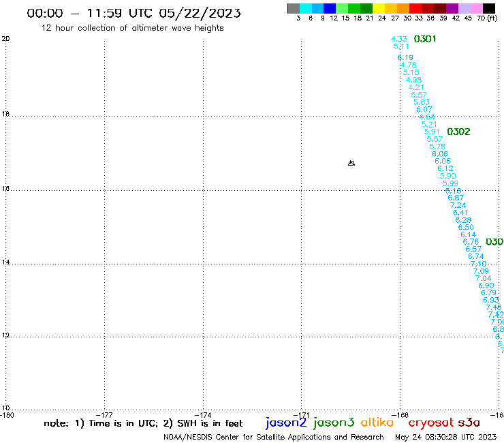The image size is (504, 443).
Task: Click the wave height value 6.93
Action: [491, 300]
